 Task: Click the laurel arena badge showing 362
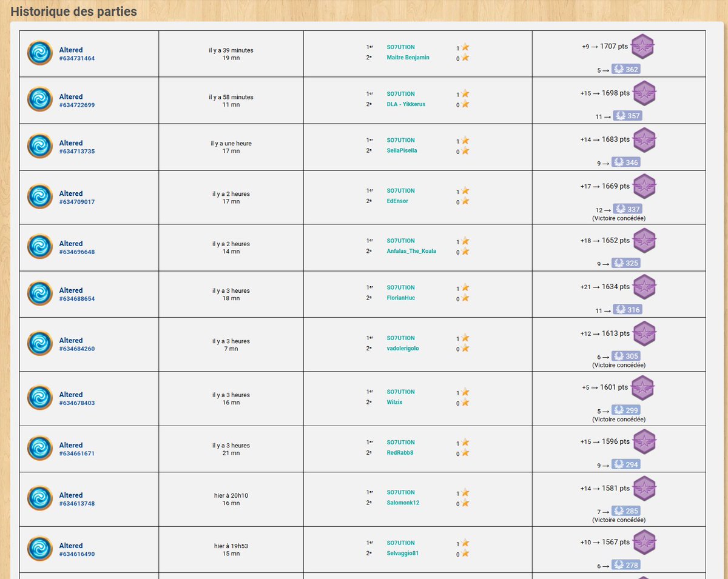[626, 70]
